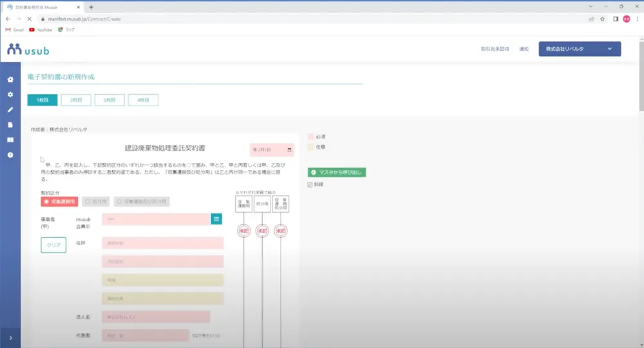
Task: Click the book icon in the left sidebar
Action: pyautogui.click(x=10, y=140)
